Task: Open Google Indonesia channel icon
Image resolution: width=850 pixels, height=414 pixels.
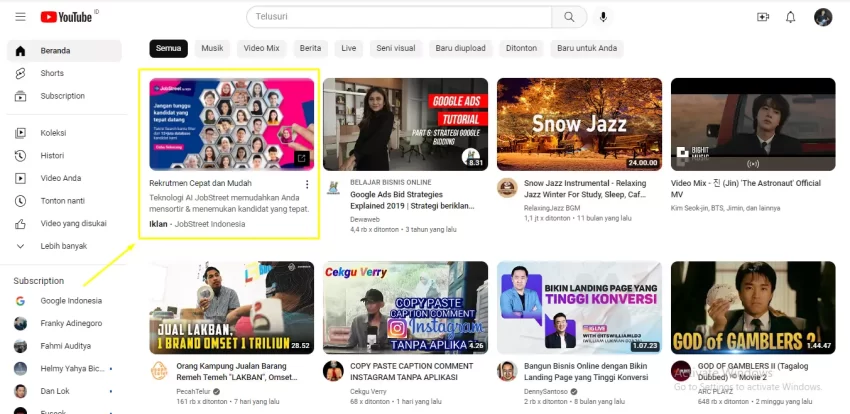Action: 21,301
